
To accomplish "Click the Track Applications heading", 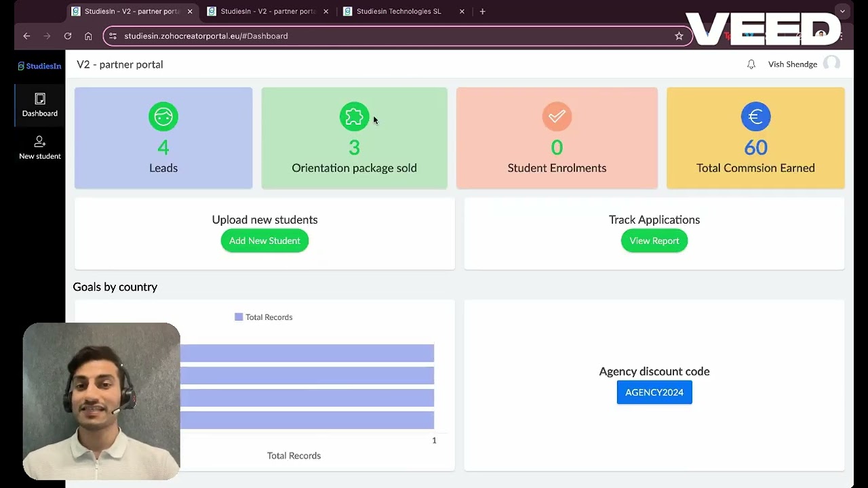I will pyautogui.click(x=654, y=220).
